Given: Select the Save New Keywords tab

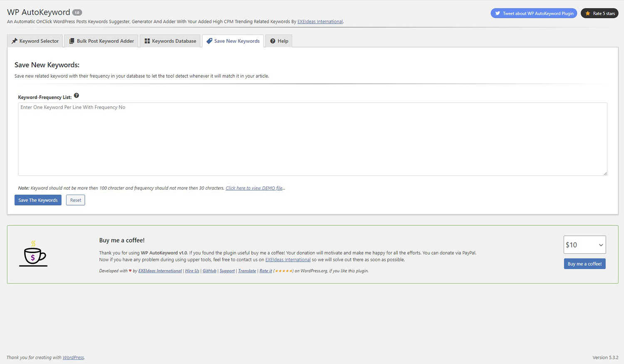Looking at the screenshot, I should click(x=233, y=41).
